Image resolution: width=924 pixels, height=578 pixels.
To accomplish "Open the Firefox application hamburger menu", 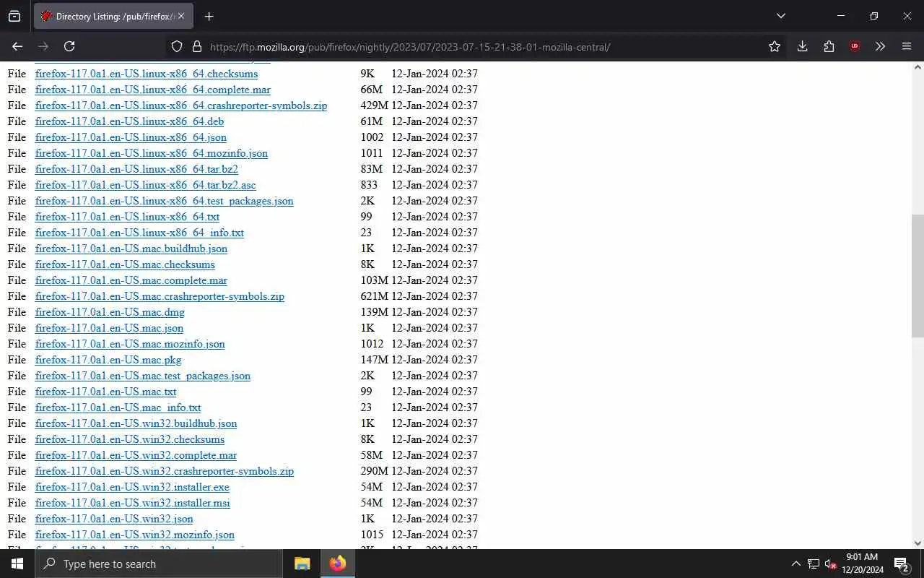I will click(907, 46).
